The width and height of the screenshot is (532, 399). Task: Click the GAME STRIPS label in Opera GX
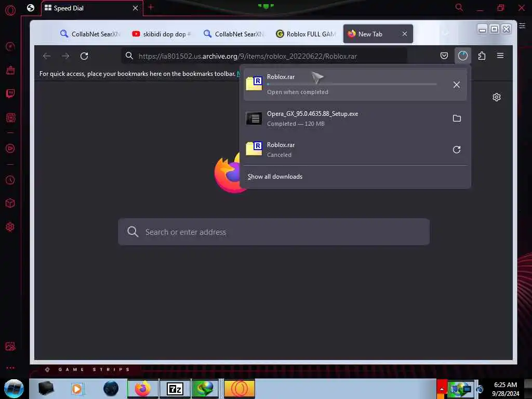point(94,369)
